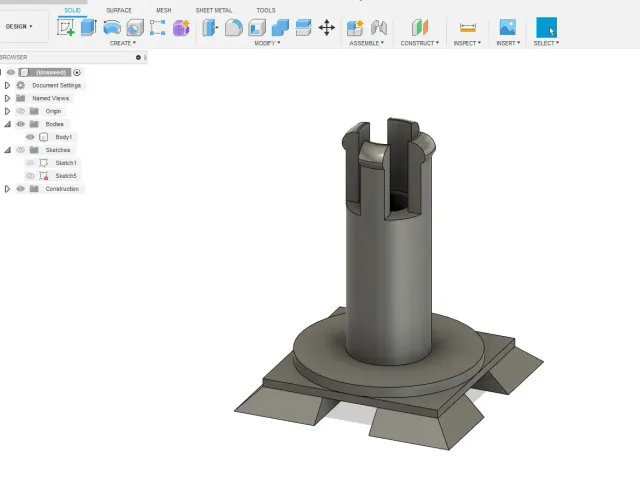The image size is (640, 480).
Task: Select the Extrude tool
Action: pyautogui.click(x=88, y=28)
